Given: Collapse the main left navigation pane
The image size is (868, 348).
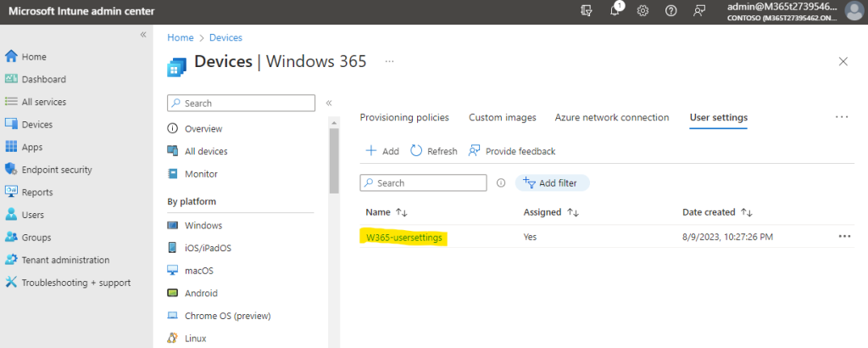Looking at the screenshot, I should (x=142, y=35).
